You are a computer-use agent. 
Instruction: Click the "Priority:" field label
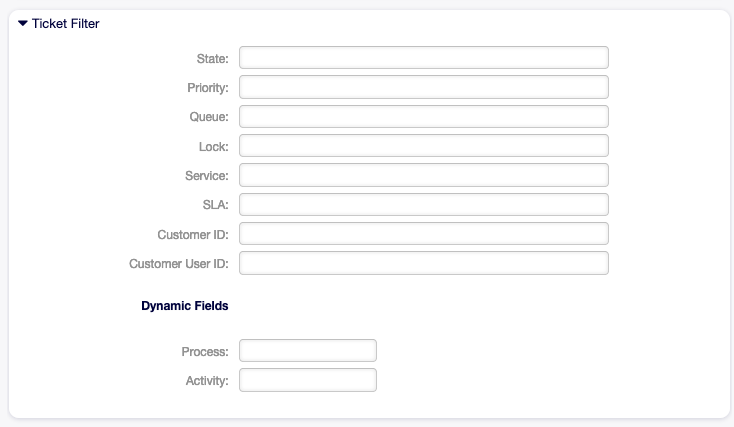(x=207, y=88)
